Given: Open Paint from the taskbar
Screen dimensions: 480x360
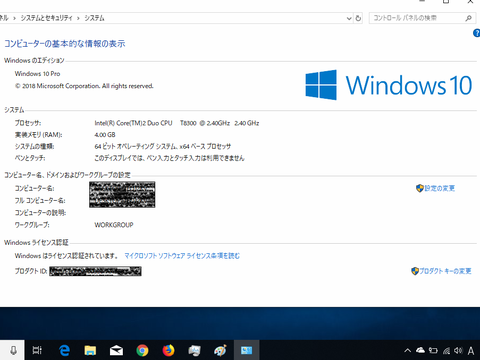Looking at the screenshot, I should [220, 350].
